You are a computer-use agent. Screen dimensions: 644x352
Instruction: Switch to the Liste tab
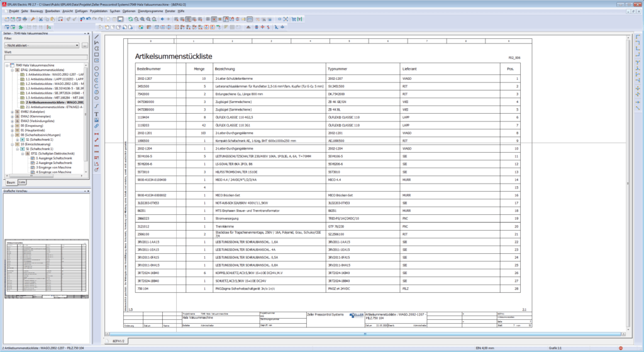click(22, 182)
